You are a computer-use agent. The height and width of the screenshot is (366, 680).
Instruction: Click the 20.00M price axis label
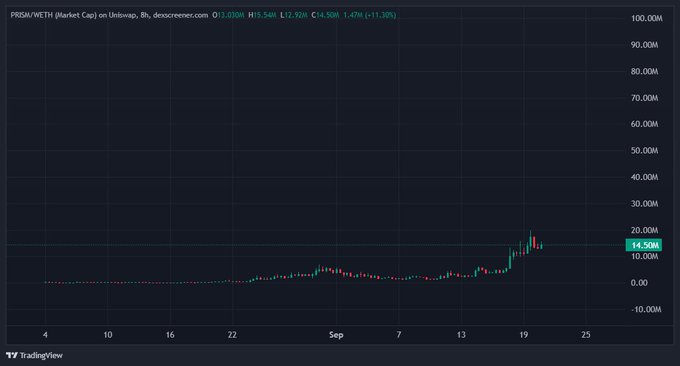pos(644,230)
